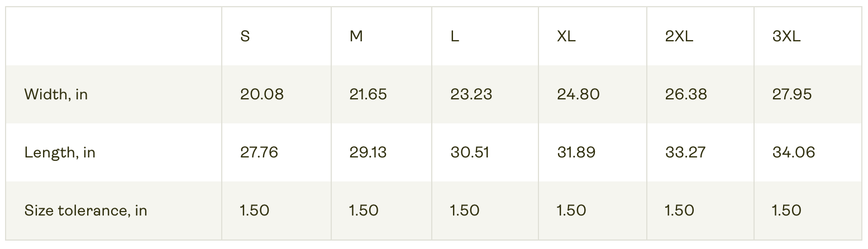Select width value 20.08 for size S
Screen dimensions: 868x249
point(262,94)
